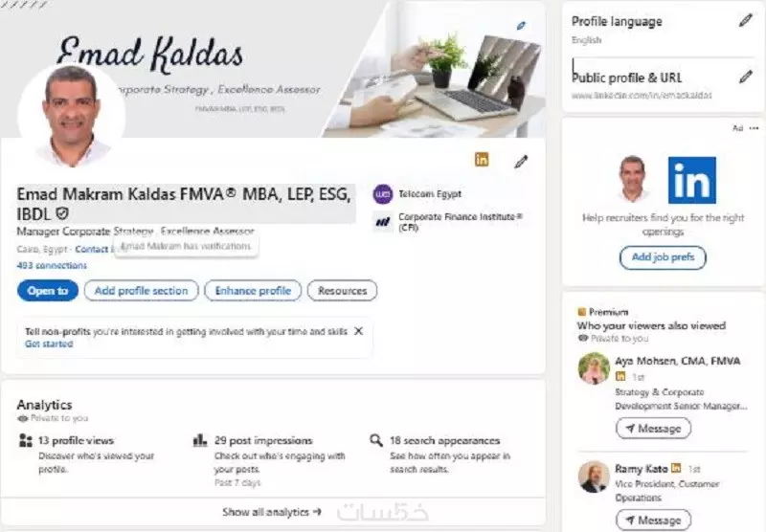Message Aya Mohsen
The width and height of the screenshot is (766, 532).
coord(654,429)
